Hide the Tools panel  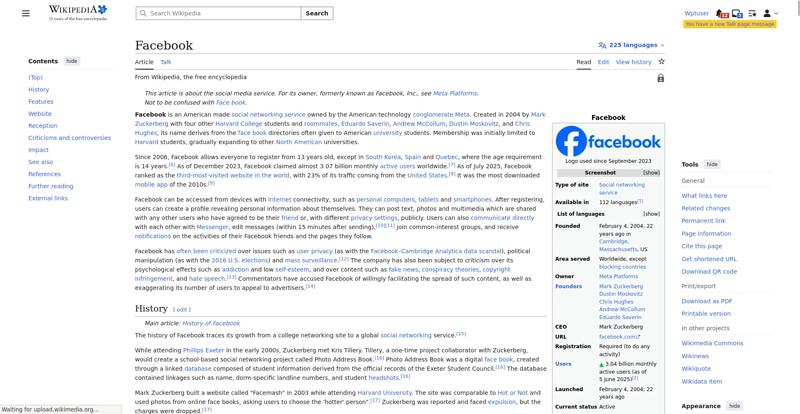click(712, 164)
